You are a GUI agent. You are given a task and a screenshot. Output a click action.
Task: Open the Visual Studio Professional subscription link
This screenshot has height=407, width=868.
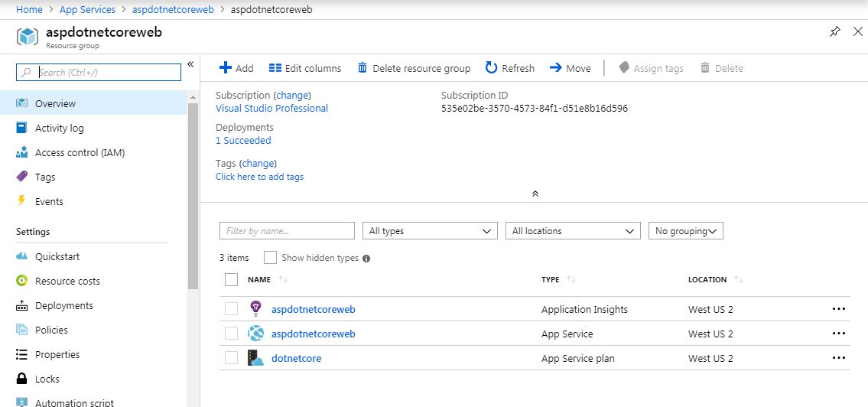271,109
